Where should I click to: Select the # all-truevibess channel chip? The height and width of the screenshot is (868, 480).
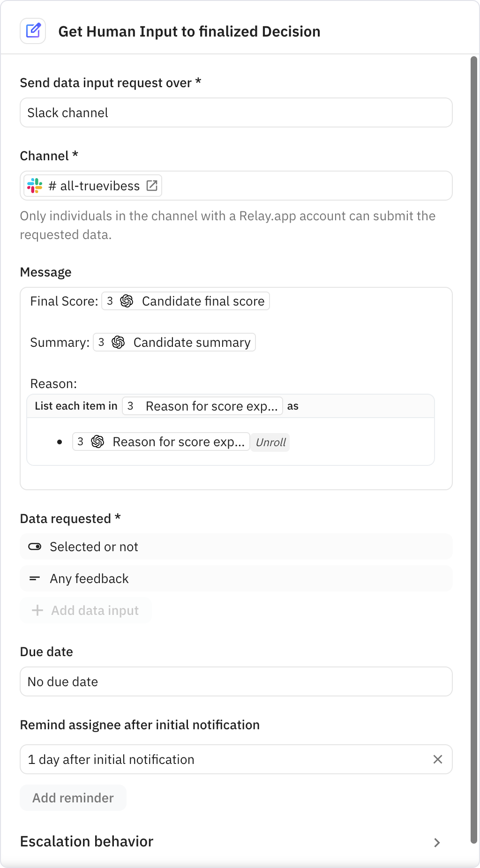tap(93, 186)
